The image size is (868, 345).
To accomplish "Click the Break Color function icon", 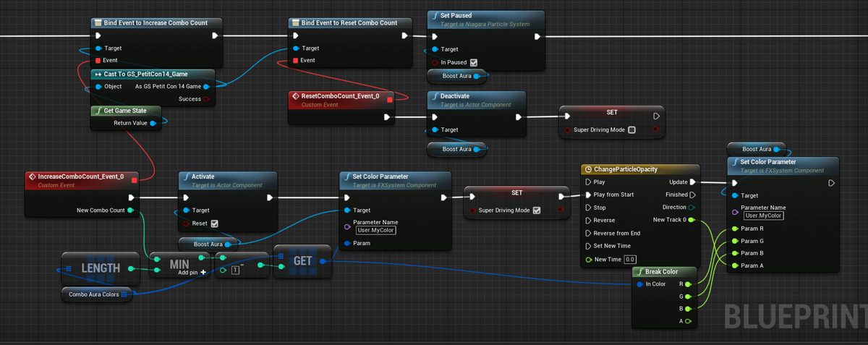I will [x=639, y=272].
